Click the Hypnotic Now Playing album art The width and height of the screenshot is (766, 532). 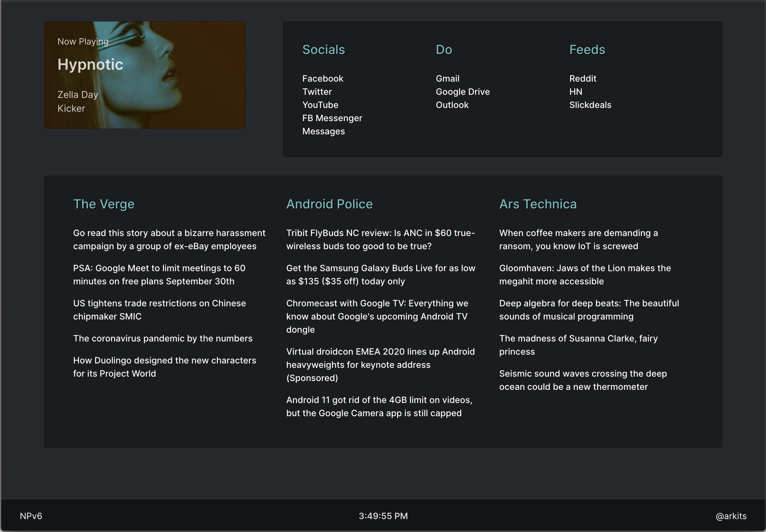coord(145,74)
